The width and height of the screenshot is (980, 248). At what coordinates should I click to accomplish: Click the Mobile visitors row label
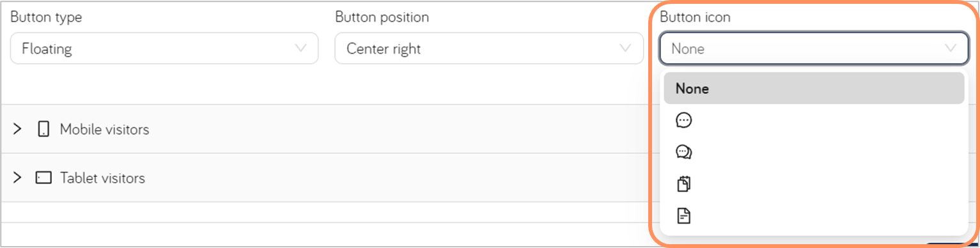pyautogui.click(x=104, y=129)
